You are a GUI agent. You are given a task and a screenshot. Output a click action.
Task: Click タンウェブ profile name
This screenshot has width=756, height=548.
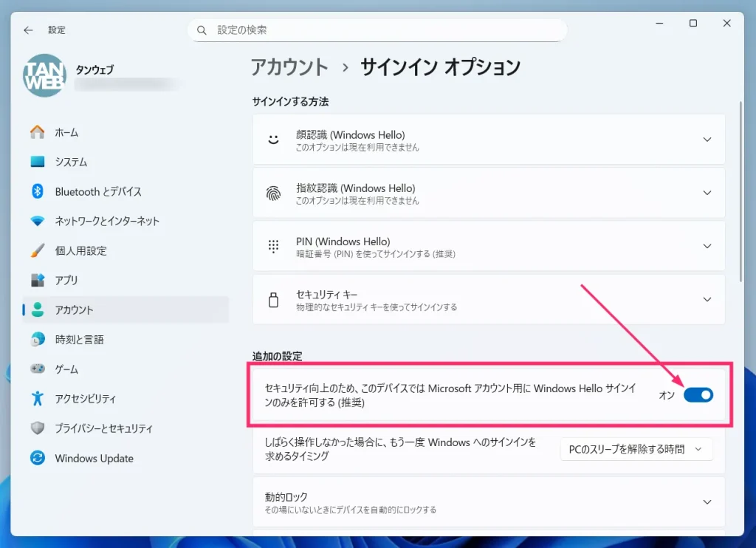(x=94, y=70)
